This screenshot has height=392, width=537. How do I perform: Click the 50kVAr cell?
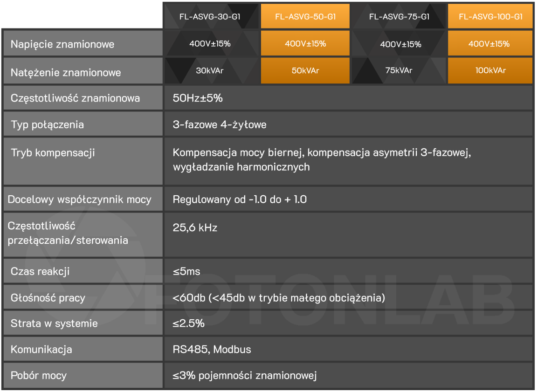[x=305, y=70]
